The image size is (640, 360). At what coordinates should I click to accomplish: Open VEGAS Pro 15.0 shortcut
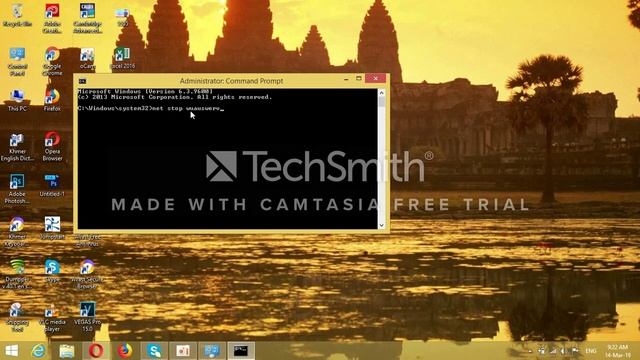tap(87, 317)
